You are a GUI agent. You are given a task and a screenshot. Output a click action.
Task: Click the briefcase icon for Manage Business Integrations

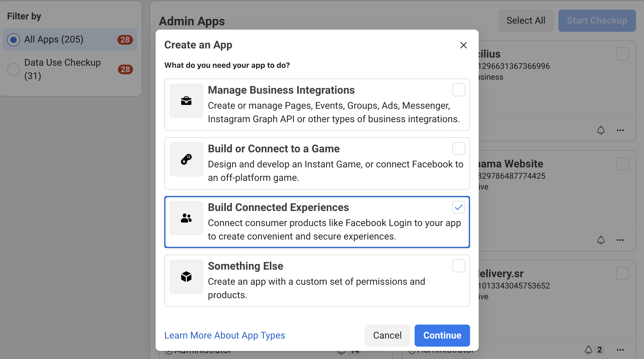coord(186,101)
